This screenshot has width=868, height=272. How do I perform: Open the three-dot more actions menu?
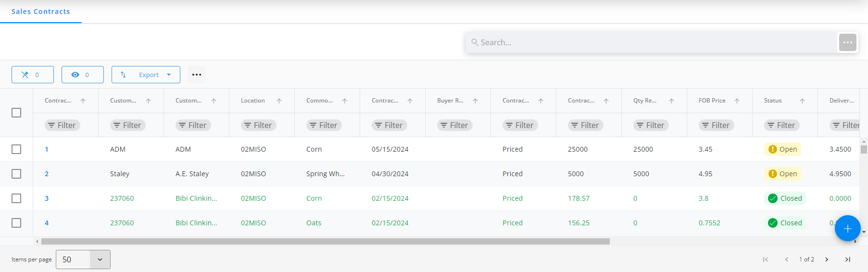(196, 75)
